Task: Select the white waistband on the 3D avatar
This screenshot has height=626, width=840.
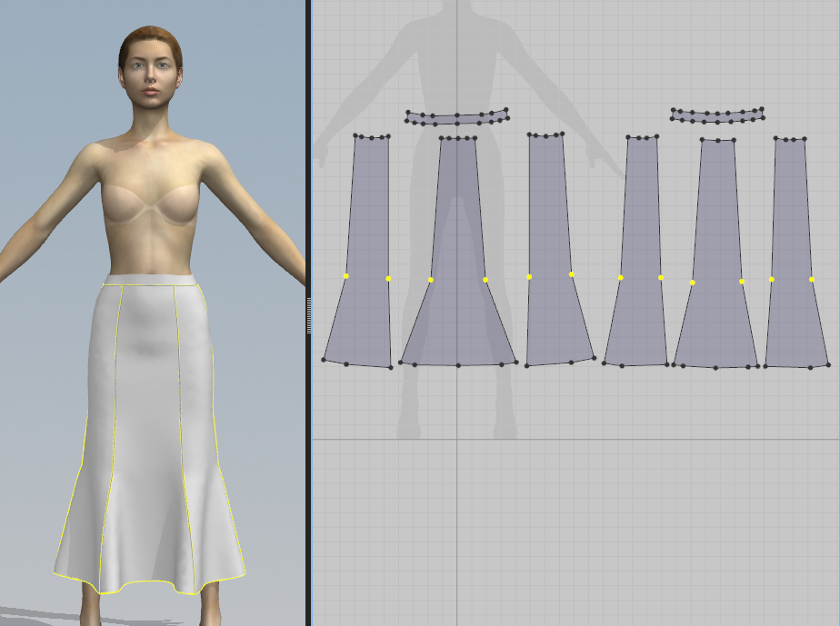Action: pos(149,280)
